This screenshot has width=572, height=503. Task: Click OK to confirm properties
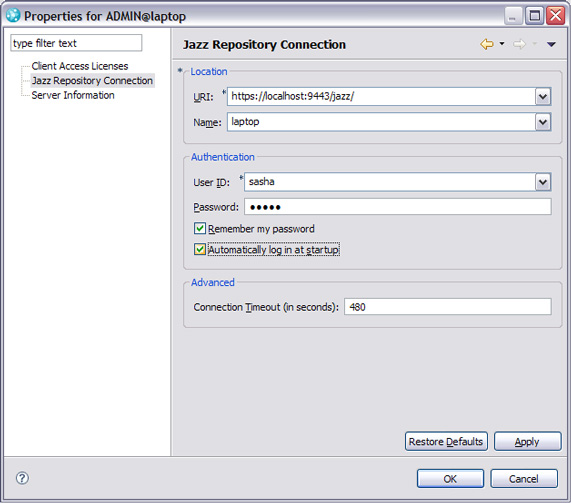[x=450, y=479]
